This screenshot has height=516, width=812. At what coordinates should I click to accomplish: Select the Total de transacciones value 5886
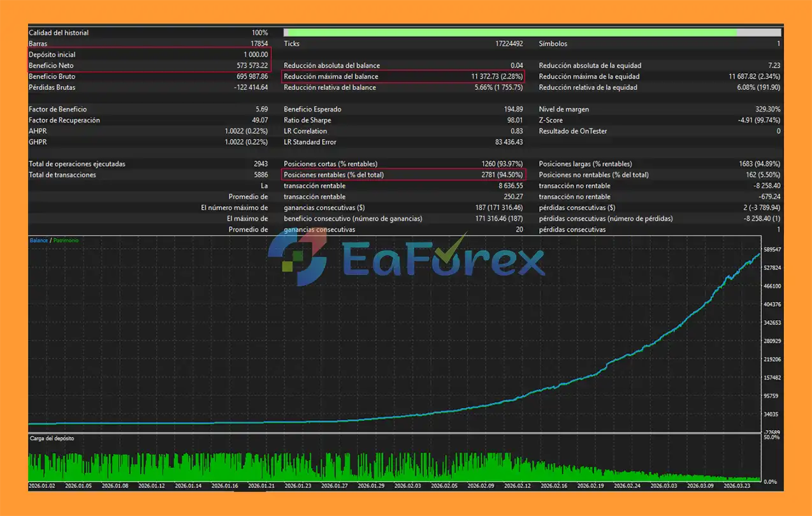(261, 175)
